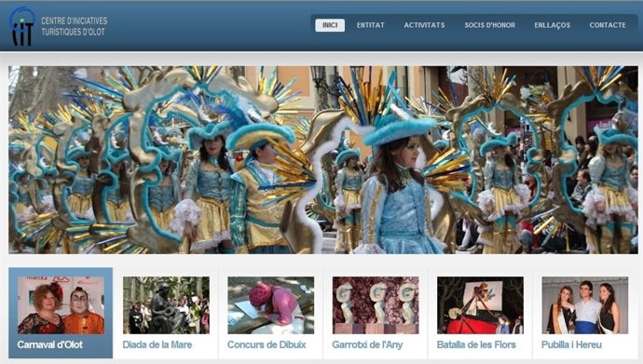Open the Carnaval d'Olot caption link
The height and width of the screenshot is (364, 643).
50,344
